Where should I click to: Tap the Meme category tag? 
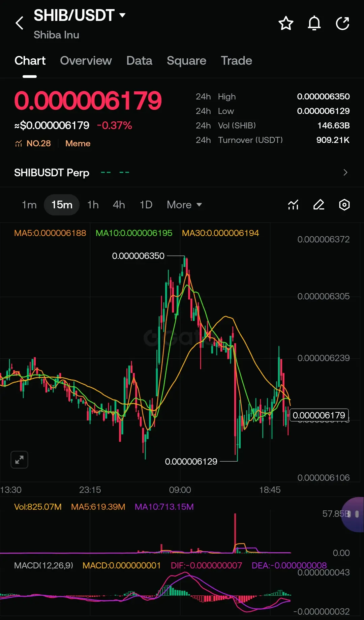78,144
